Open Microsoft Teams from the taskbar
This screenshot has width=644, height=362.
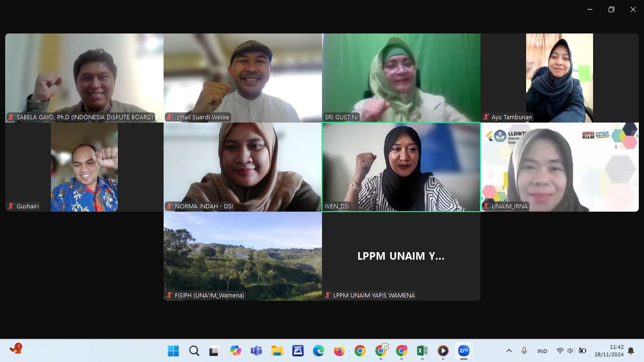(x=256, y=351)
